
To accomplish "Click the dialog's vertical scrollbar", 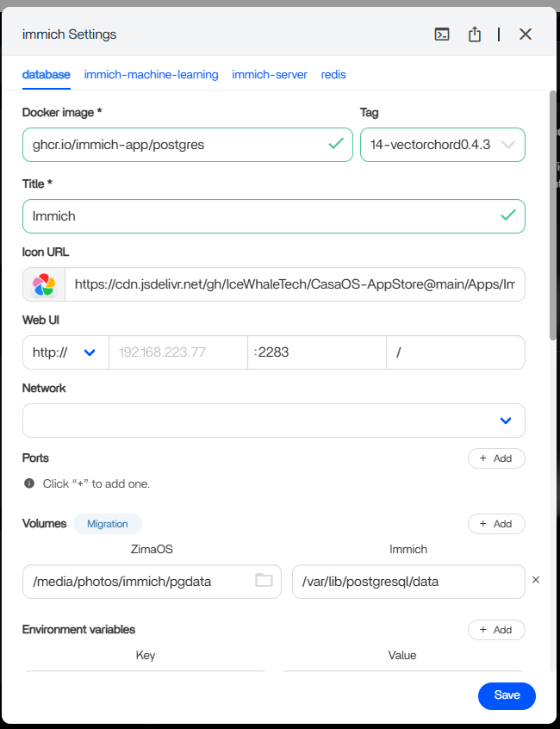I will pos(552,215).
